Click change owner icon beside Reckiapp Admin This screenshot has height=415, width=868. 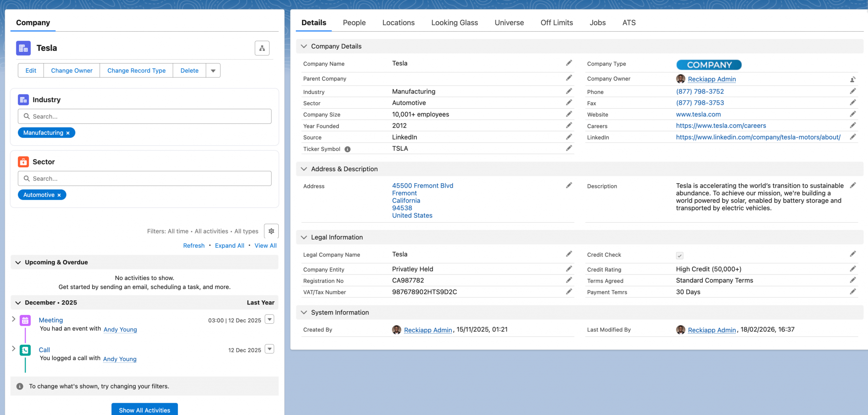(852, 79)
